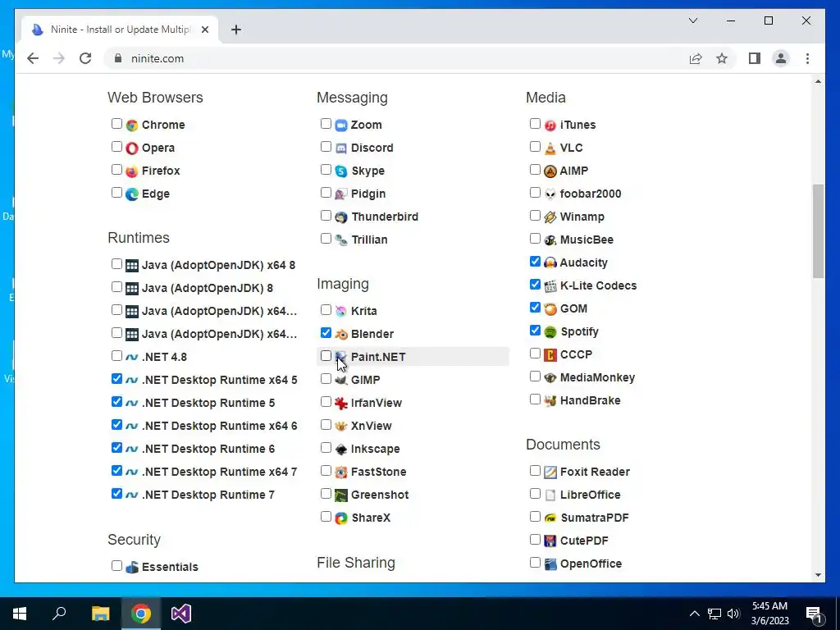
Task: Click the foobar2000 alien icon
Action: [550, 194]
